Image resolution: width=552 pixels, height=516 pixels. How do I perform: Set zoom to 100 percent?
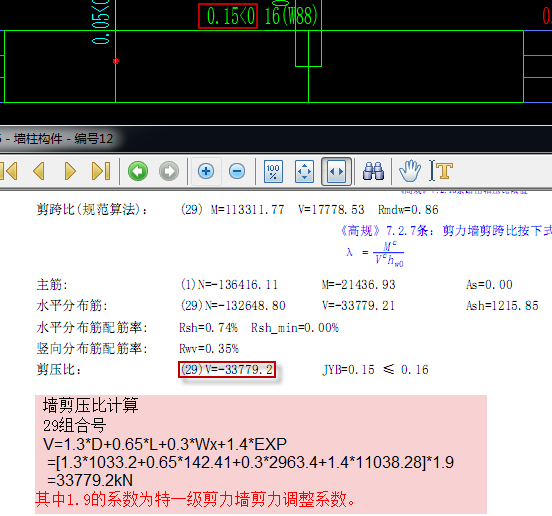273,172
